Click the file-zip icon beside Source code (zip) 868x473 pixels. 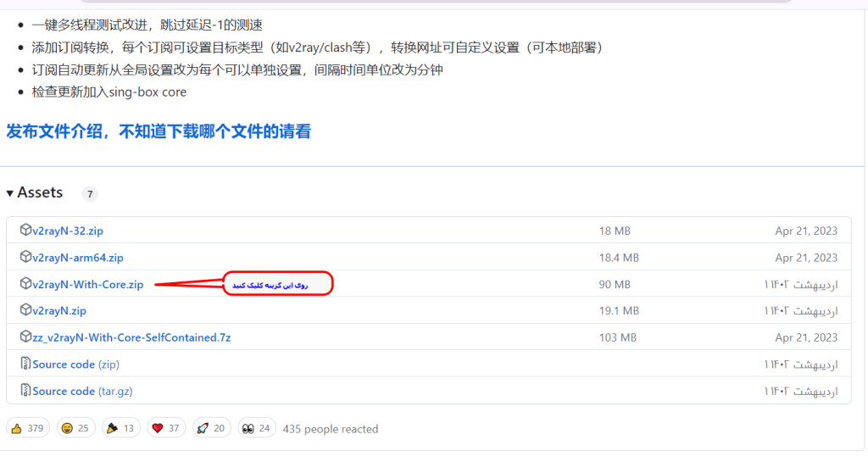pos(25,364)
